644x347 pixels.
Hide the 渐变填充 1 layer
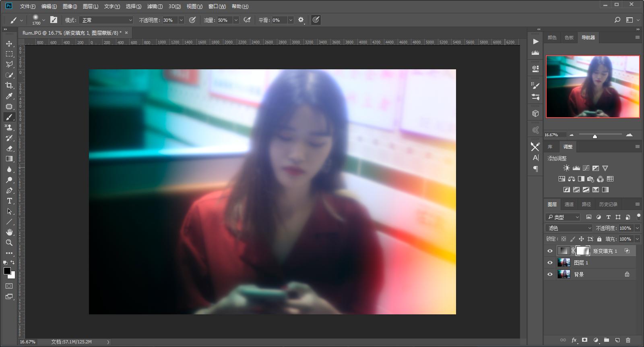coord(550,251)
